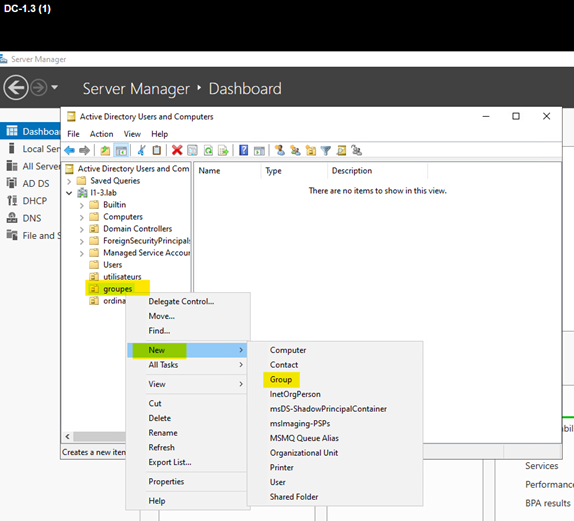Choose Refresh in context menu
This screenshot has width=574, height=521.
(x=187, y=447)
